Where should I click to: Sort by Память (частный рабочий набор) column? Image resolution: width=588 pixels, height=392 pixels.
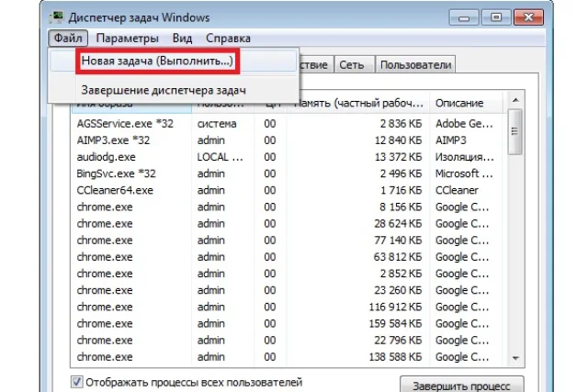coord(358,103)
